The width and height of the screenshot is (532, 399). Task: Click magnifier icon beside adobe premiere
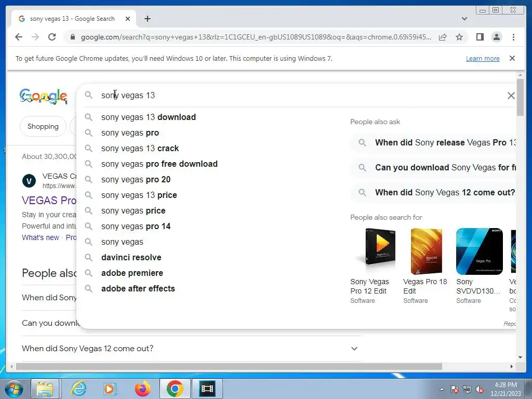pyautogui.click(x=88, y=273)
